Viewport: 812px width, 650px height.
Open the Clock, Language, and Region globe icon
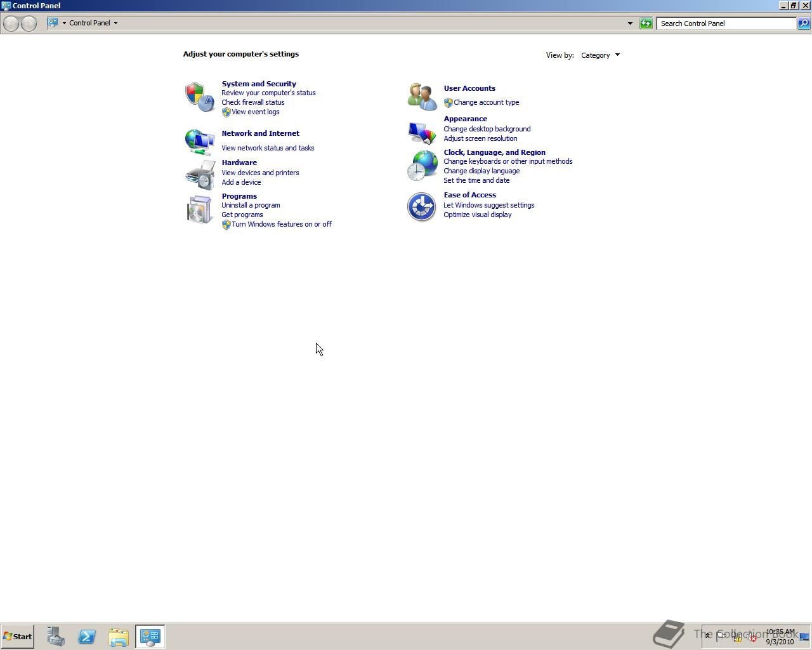pos(422,166)
